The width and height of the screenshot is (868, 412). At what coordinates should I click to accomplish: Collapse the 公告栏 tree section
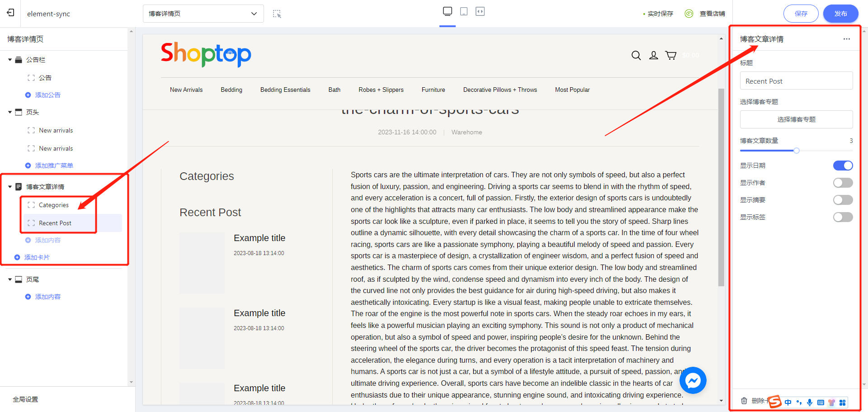tap(10, 60)
